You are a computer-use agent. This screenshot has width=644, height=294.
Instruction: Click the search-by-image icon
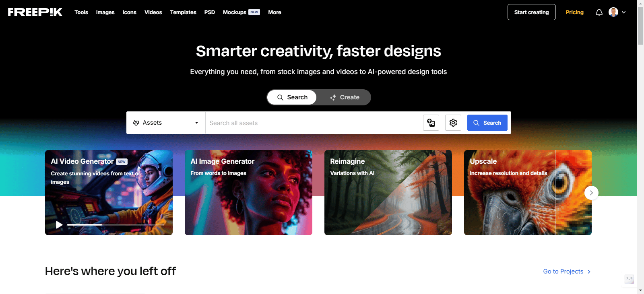pos(431,123)
